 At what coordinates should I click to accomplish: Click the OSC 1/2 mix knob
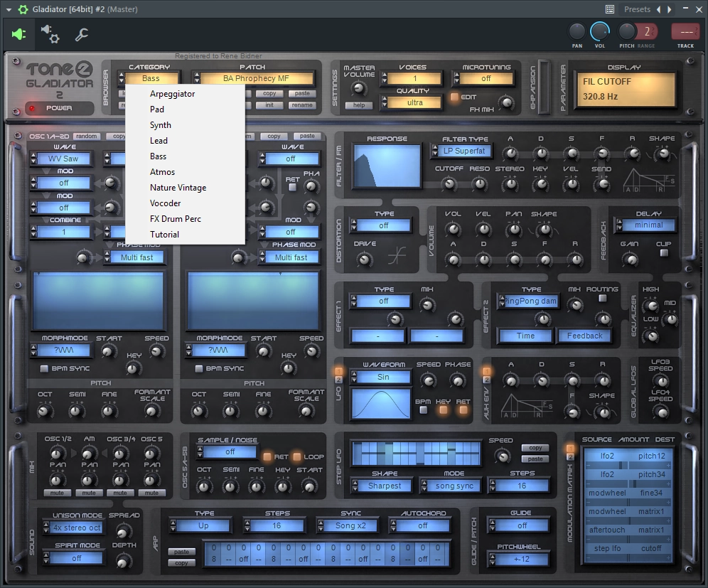click(x=56, y=453)
